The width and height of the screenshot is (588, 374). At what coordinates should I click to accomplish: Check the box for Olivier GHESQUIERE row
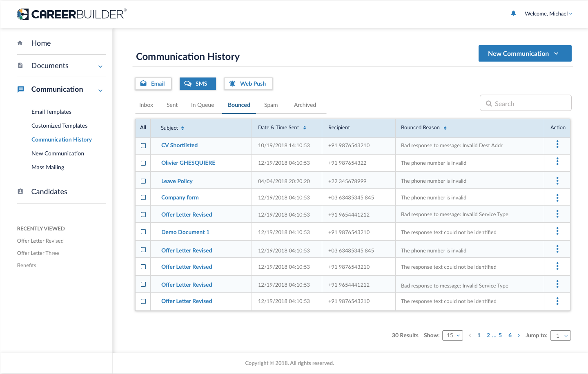pyautogui.click(x=143, y=163)
